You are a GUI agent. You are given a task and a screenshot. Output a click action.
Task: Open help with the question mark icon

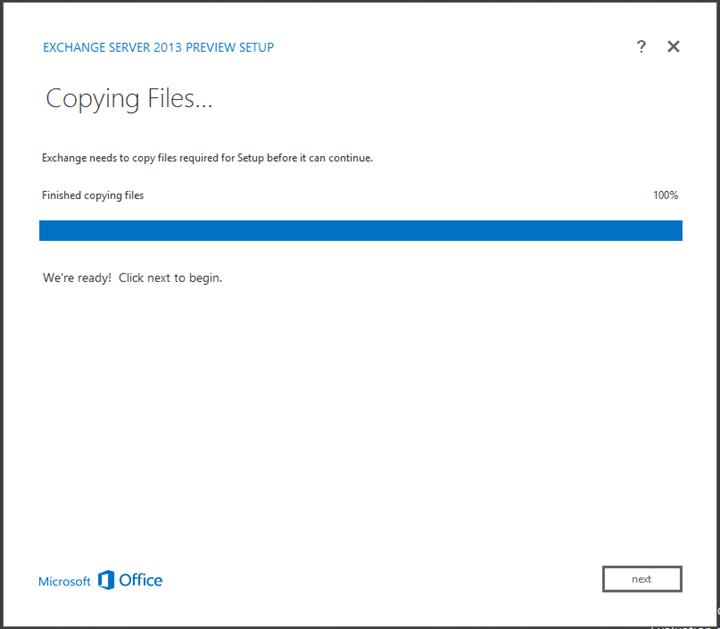(x=641, y=46)
